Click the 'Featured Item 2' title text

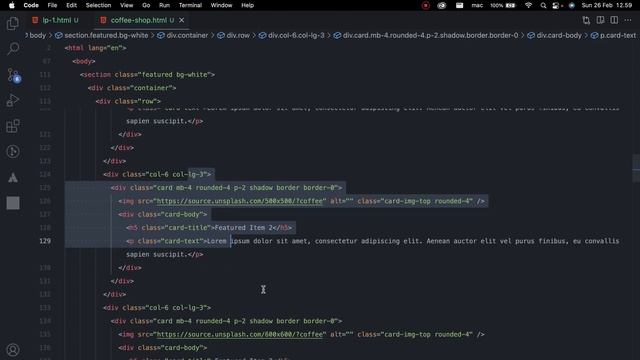pos(243,227)
